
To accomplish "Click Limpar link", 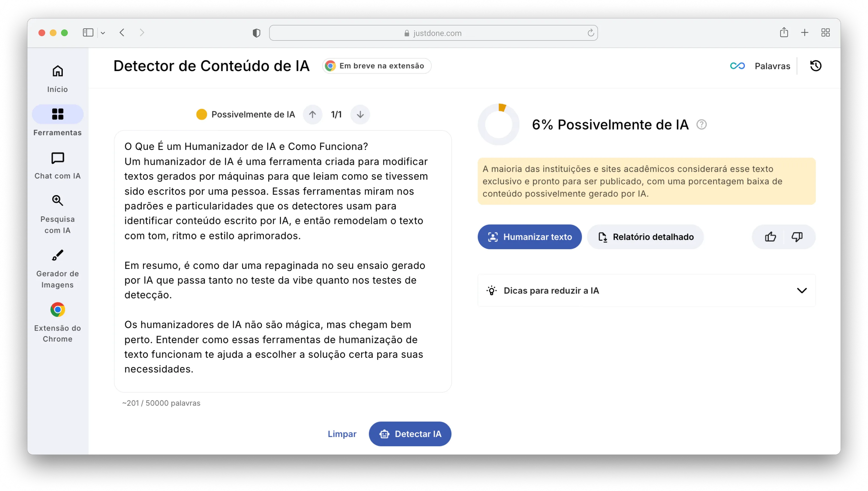I will (x=342, y=434).
